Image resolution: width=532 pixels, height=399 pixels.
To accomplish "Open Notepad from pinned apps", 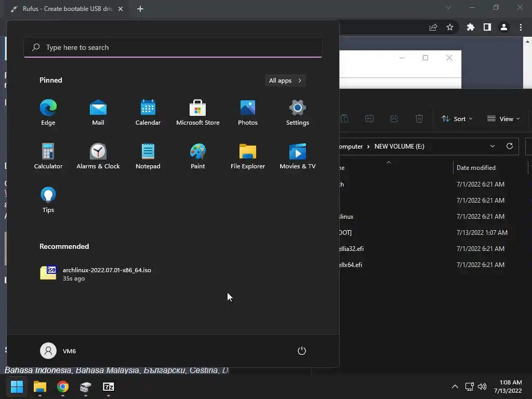I will pyautogui.click(x=148, y=156).
